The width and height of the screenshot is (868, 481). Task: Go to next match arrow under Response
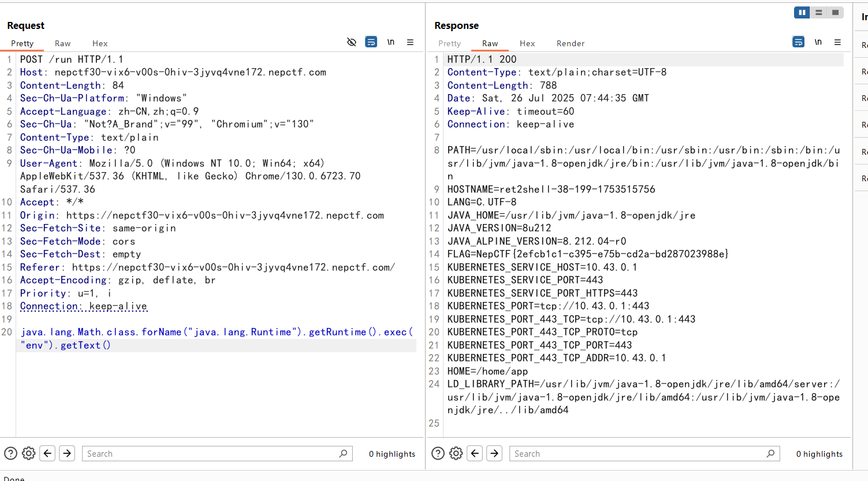(x=494, y=453)
